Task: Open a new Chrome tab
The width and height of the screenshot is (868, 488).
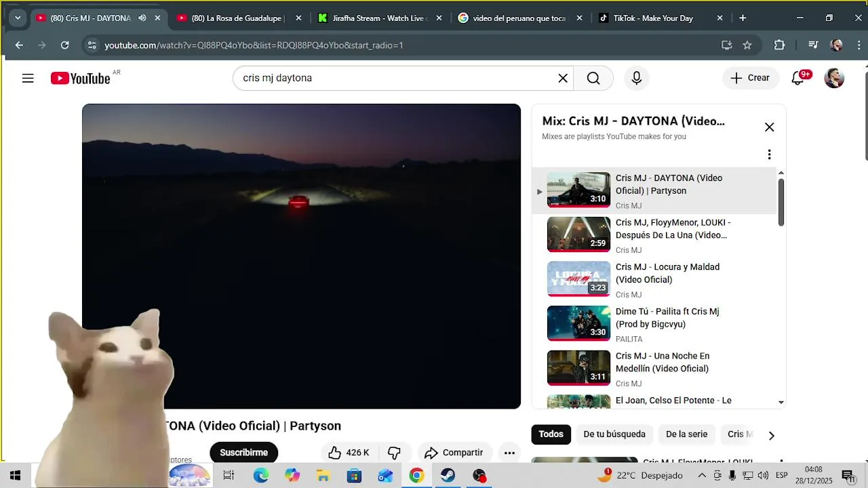Action: [743, 18]
